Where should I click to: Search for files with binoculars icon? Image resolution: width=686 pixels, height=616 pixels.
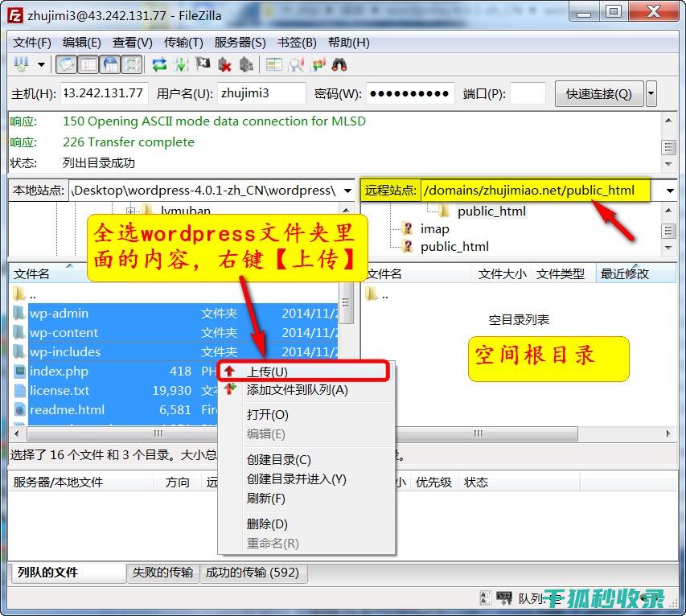(x=339, y=65)
